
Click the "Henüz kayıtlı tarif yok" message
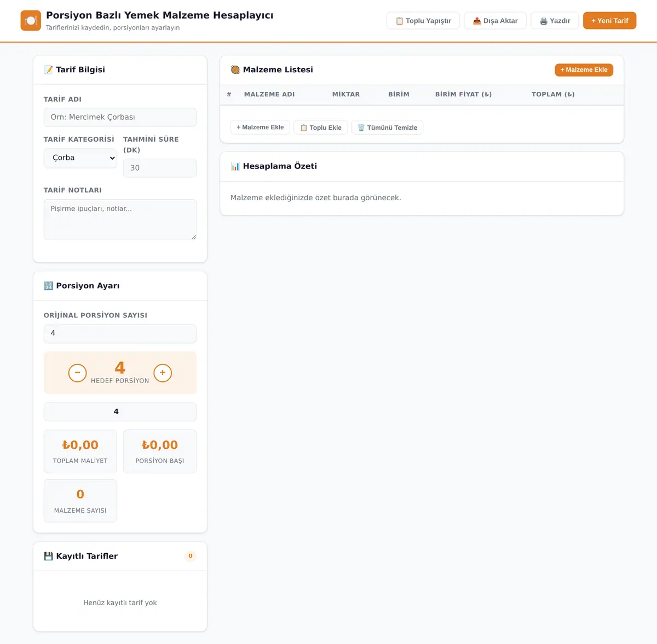pos(120,602)
